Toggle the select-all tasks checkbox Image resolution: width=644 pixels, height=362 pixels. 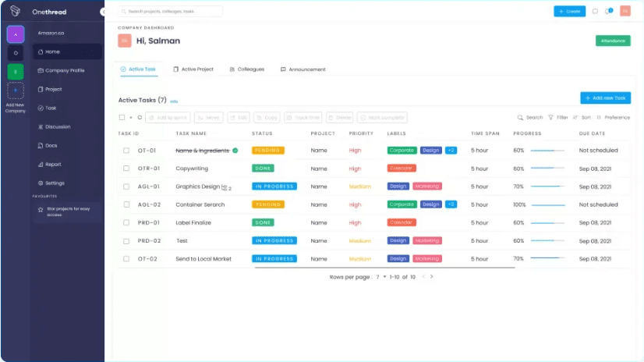(122, 118)
